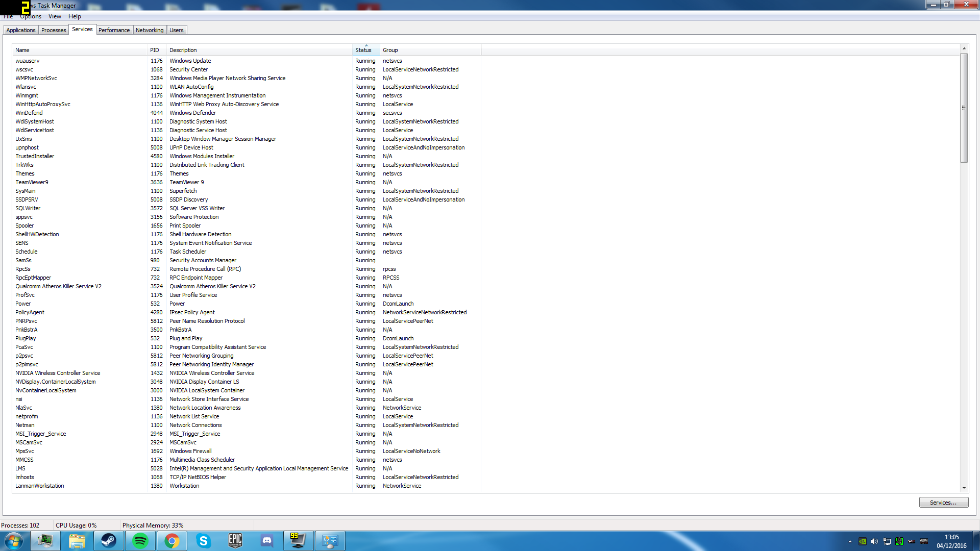Launch Google Chrome from the taskbar

(172, 541)
